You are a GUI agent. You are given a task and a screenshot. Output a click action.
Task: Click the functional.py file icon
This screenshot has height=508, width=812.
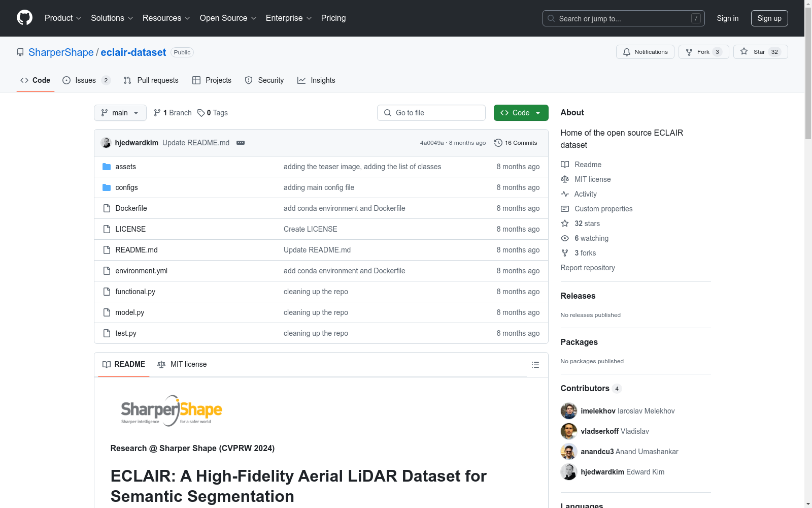click(107, 292)
